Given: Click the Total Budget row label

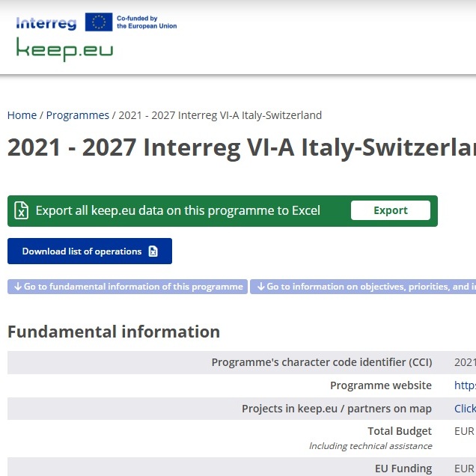Looking at the screenshot, I should coord(400,431).
